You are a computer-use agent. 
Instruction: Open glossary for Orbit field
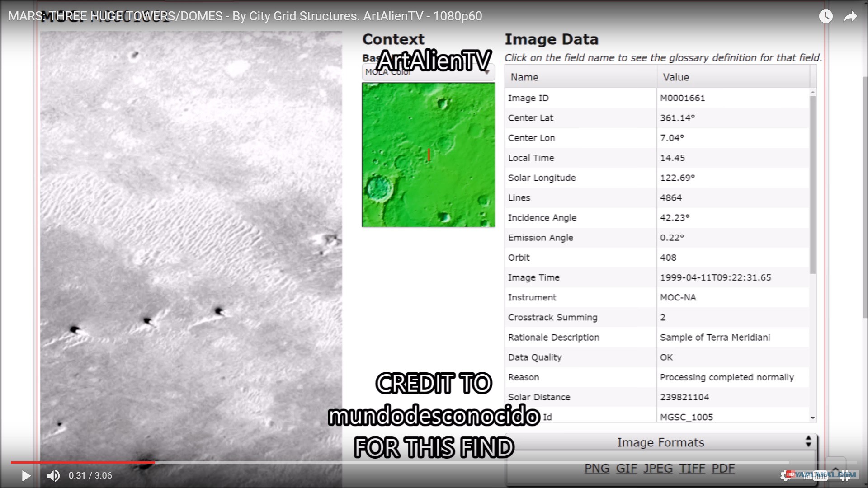pyautogui.click(x=519, y=257)
